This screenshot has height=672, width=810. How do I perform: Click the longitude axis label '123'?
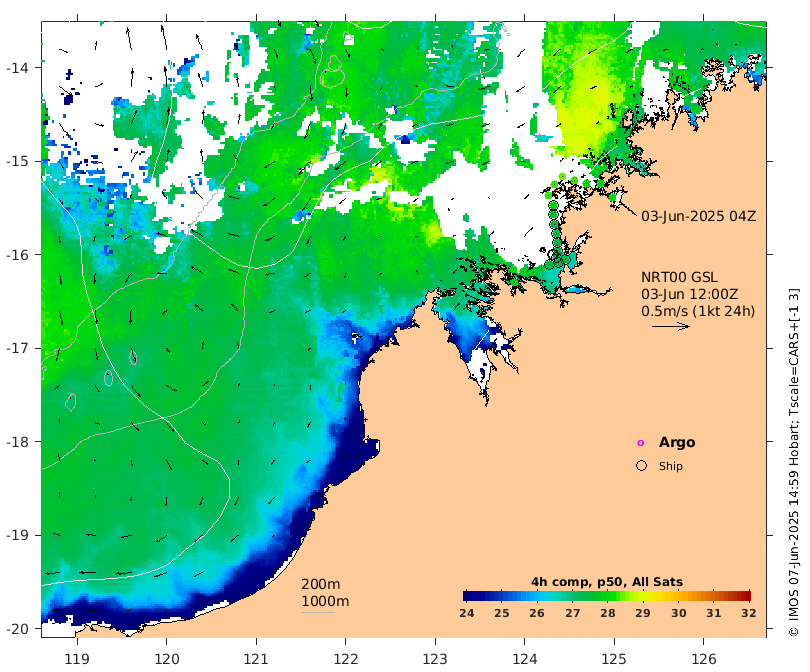click(435, 659)
